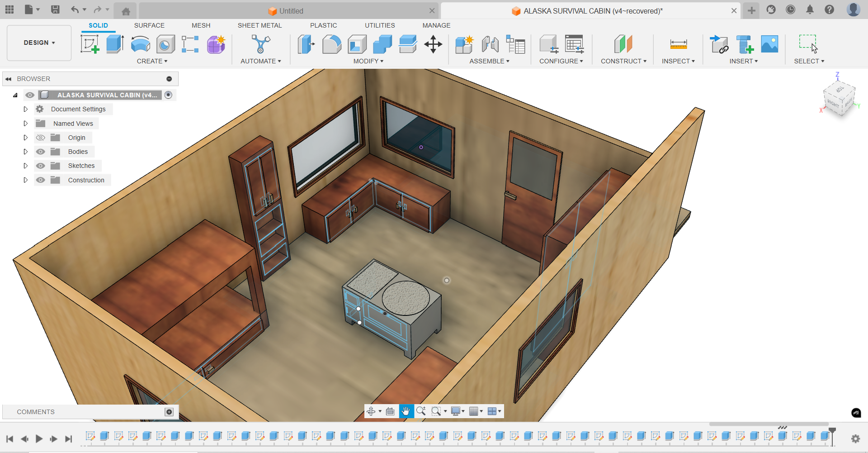Go to the timeline beginning
The width and height of the screenshot is (868, 453).
coord(9,439)
